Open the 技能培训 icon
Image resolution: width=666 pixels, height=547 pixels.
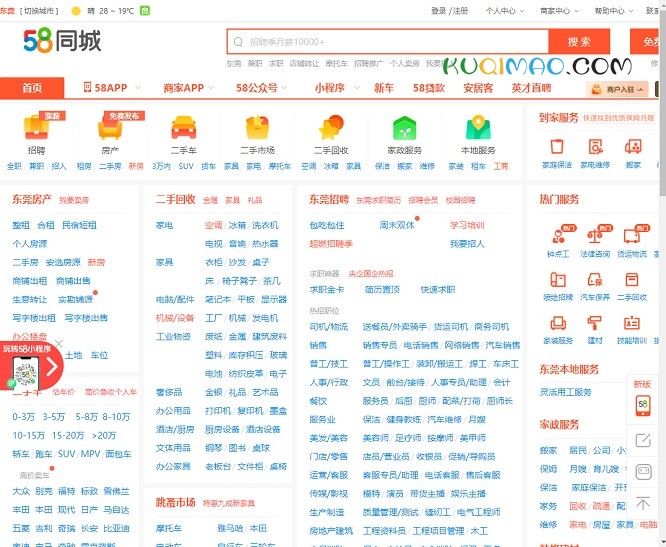pyautogui.click(x=632, y=323)
